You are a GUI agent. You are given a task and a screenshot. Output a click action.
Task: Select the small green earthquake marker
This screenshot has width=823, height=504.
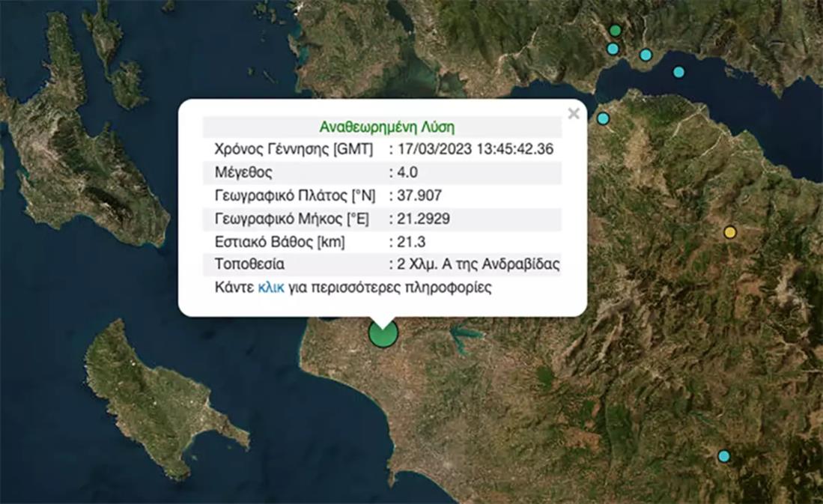pyautogui.click(x=616, y=31)
